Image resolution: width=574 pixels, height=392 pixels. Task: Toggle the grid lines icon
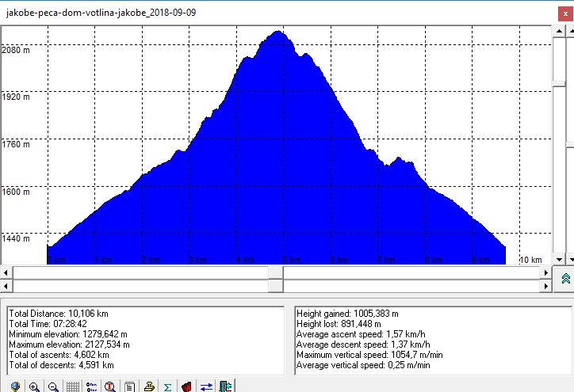pos(72,386)
